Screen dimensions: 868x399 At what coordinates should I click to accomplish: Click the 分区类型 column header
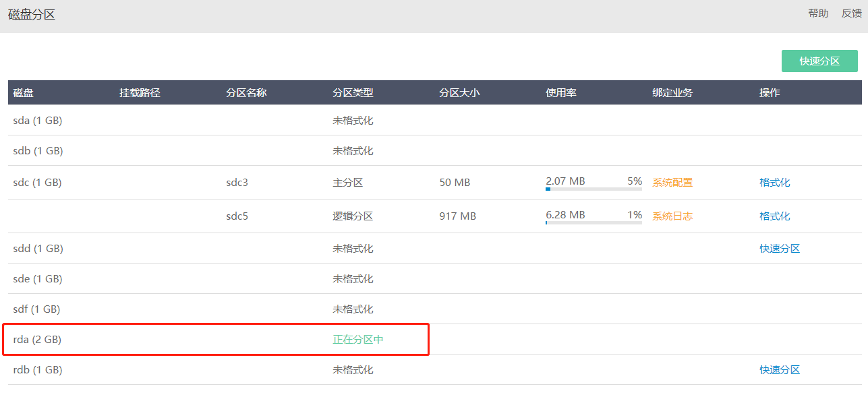(353, 92)
